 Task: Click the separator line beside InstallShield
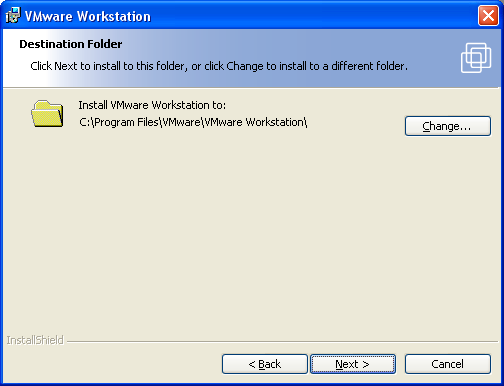click(282, 341)
